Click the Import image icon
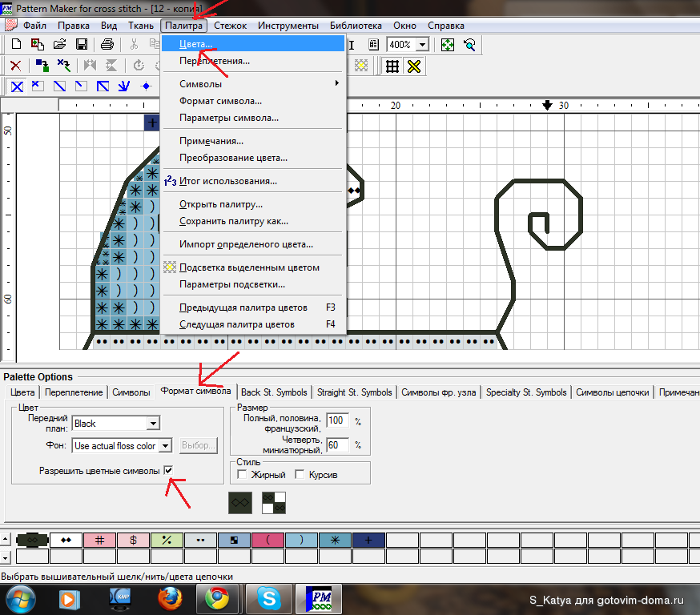 click(38, 44)
